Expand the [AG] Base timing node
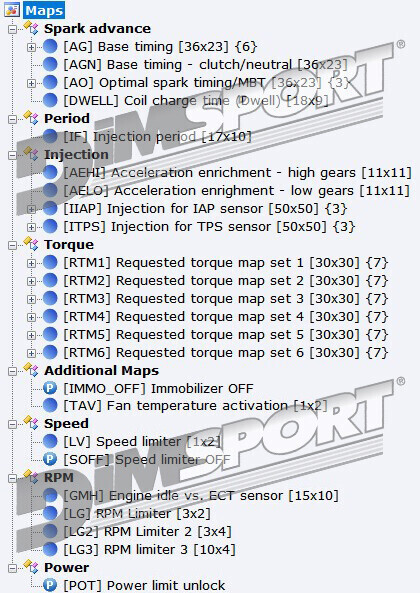Image resolution: width=420 pixels, height=593 pixels. click(x=31, y=48)
